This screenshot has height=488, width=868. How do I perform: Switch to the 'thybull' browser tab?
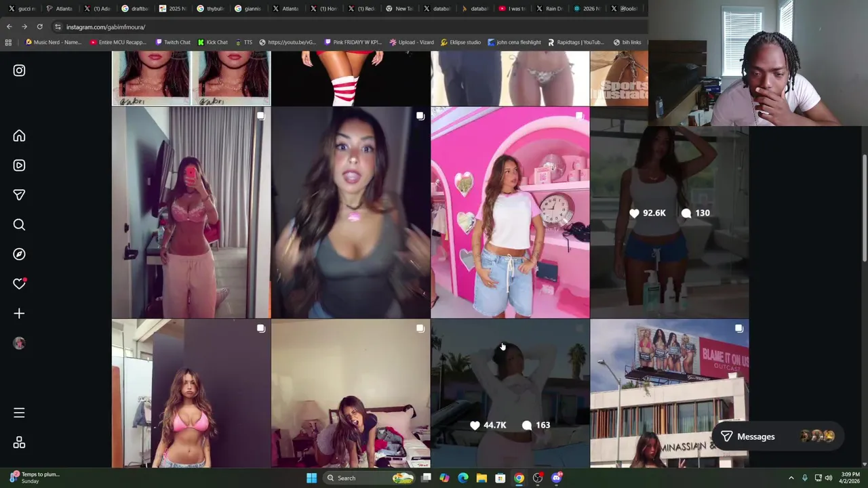point(211,9)
